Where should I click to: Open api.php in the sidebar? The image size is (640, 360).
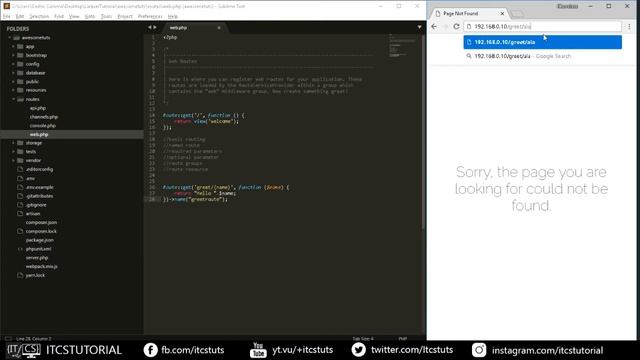click(x=38, y=108)
